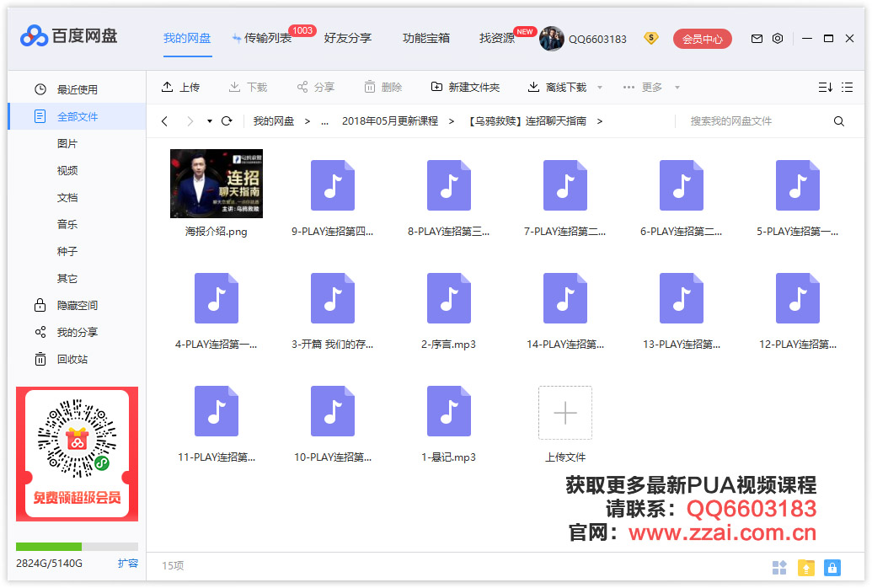Image resolution: width=872 pixels, height=588 pixels.
Task: Click the breadcrumb ellipsis
Action: point(324,121)
